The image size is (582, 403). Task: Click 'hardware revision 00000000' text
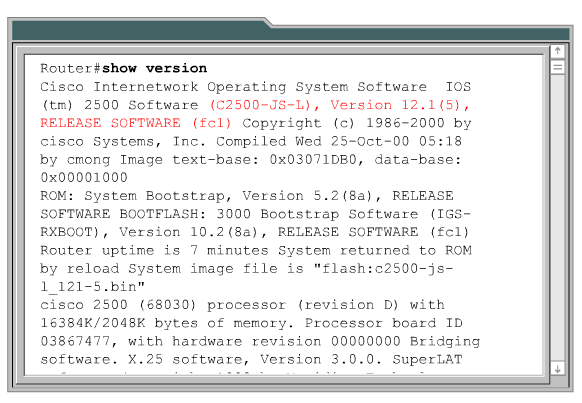(x=286, y=341)
